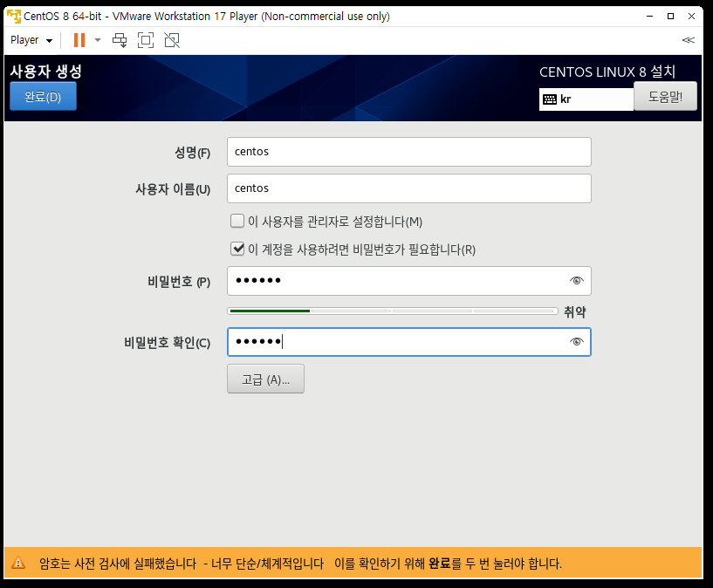Collapse the VMware toolbar with the double chevron
The width and height of the screenshot is (713, 588).
click(x=688, y=40)
